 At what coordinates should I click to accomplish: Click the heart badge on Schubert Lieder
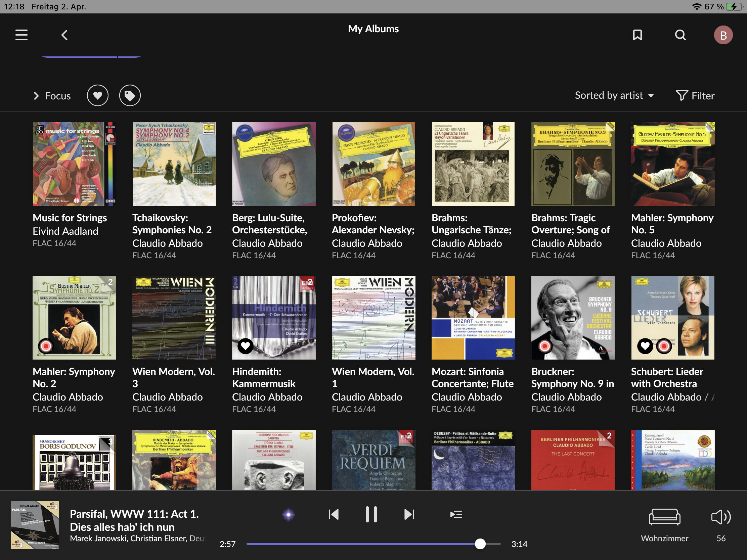pos(645,346)
